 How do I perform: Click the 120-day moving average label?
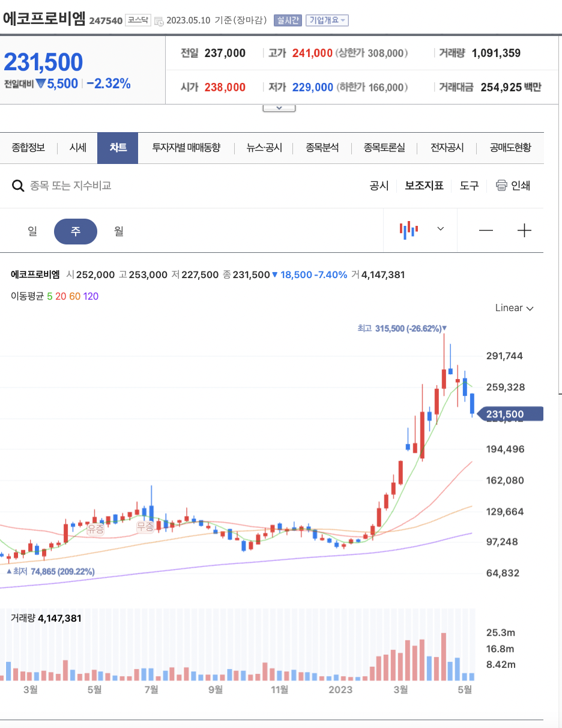[x=91, y=296]
